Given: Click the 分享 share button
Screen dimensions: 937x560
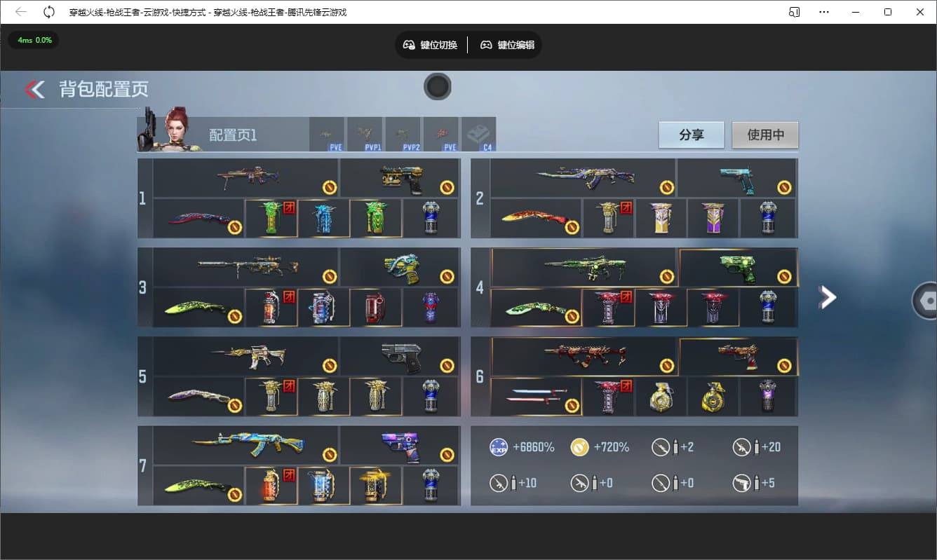Looking at the screenshot, I should (691, 135).
